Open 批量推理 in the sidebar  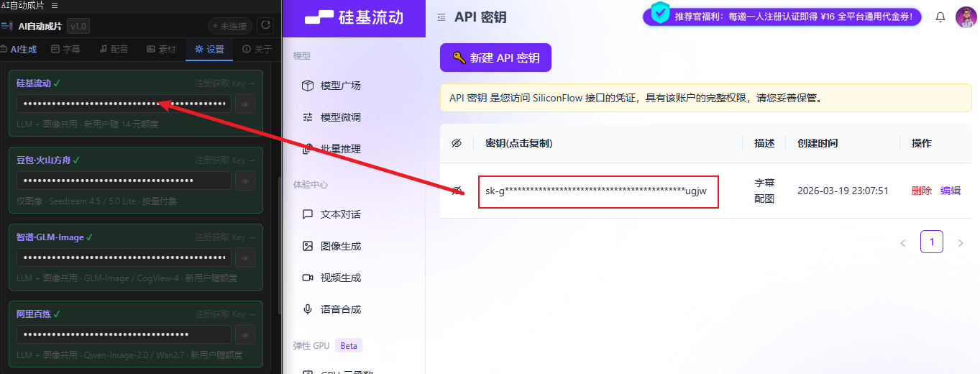pos(341,149)
